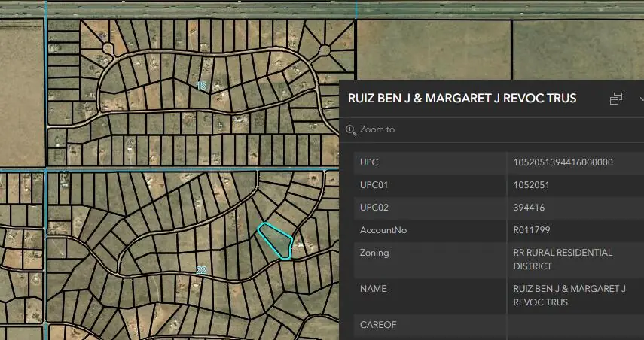Select the RR Rural Residential District value
Image resolution: width=644 pixels, height=340 pixels.
[563, 260]
